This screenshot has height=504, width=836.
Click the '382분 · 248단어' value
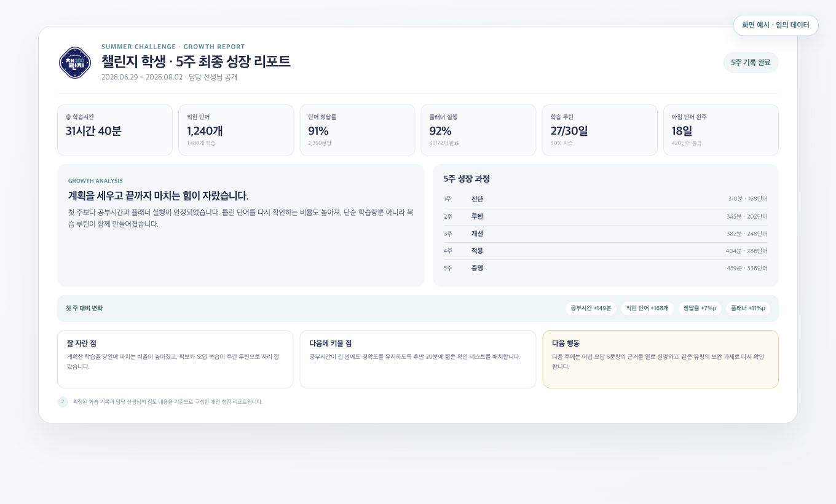click(747, 234)
